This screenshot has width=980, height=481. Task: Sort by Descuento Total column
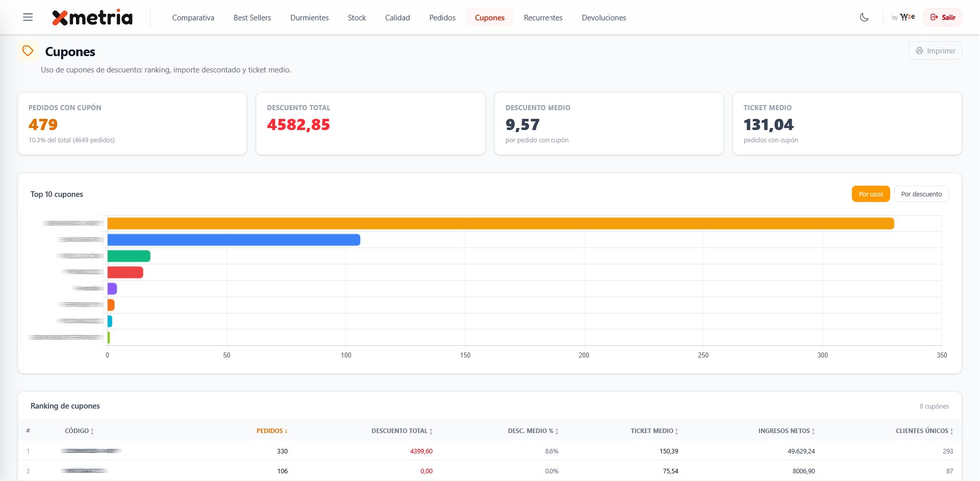click(x=402, y=431)
